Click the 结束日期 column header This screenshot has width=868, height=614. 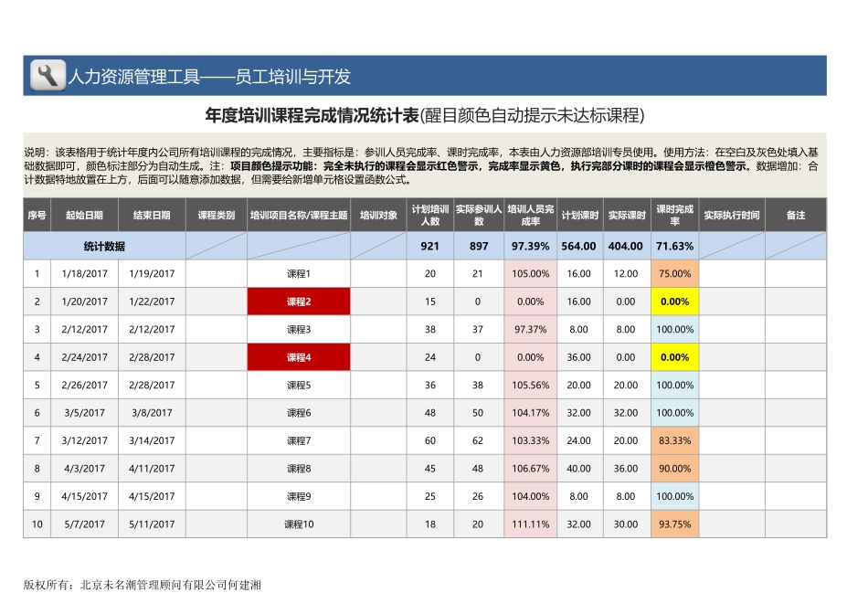click(x=151, y=216)
